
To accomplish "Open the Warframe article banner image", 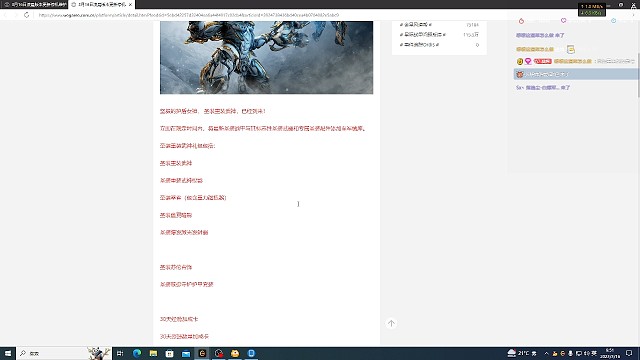I will 266,58.
